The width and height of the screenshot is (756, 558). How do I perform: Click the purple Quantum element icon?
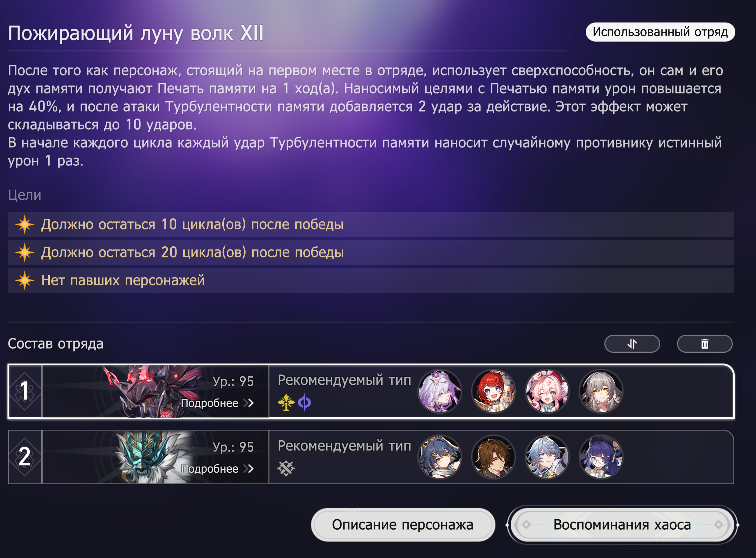coord(304,402)
